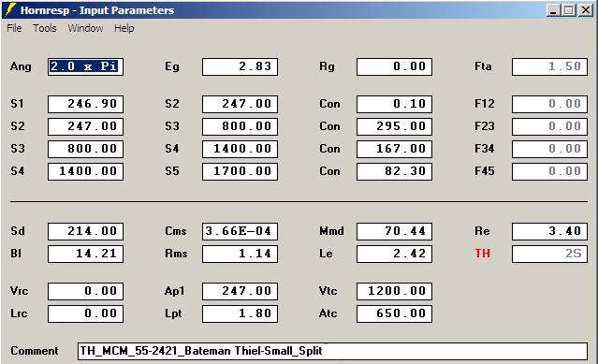598x364 pixels.
Task: Edit the S1 field valued 246.90
Action: [85, 104]
